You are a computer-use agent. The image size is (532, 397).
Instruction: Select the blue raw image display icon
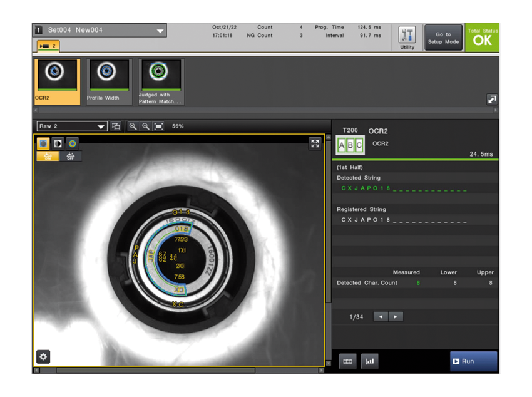pos(43,143)
